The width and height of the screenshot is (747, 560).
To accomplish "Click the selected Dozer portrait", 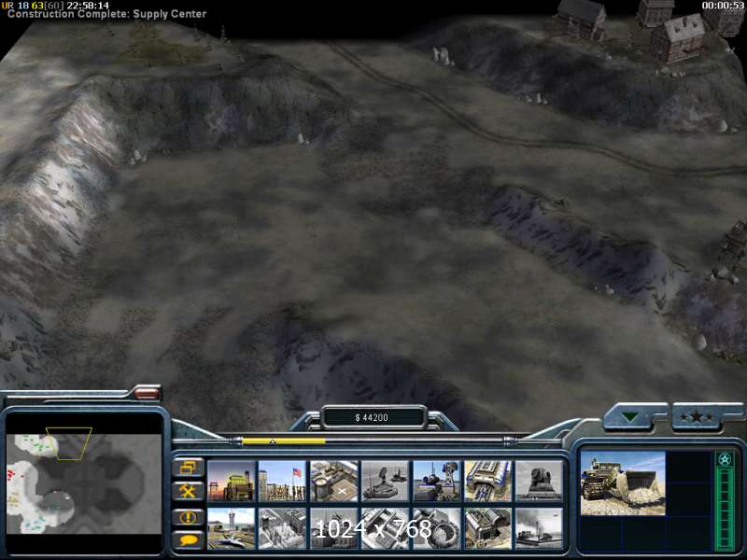I will (x=623, y=483).
